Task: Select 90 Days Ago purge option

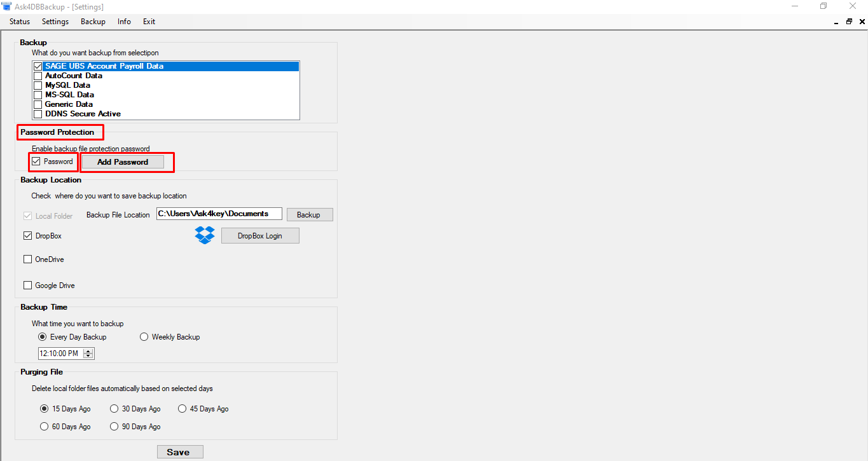Action: (114, 427)
